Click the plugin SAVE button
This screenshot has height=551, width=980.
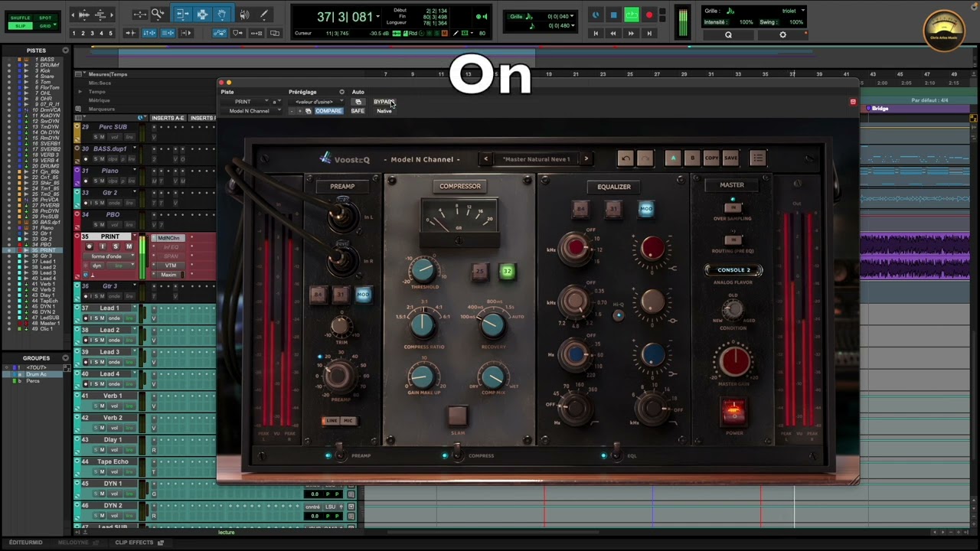(x=730, y=158)
